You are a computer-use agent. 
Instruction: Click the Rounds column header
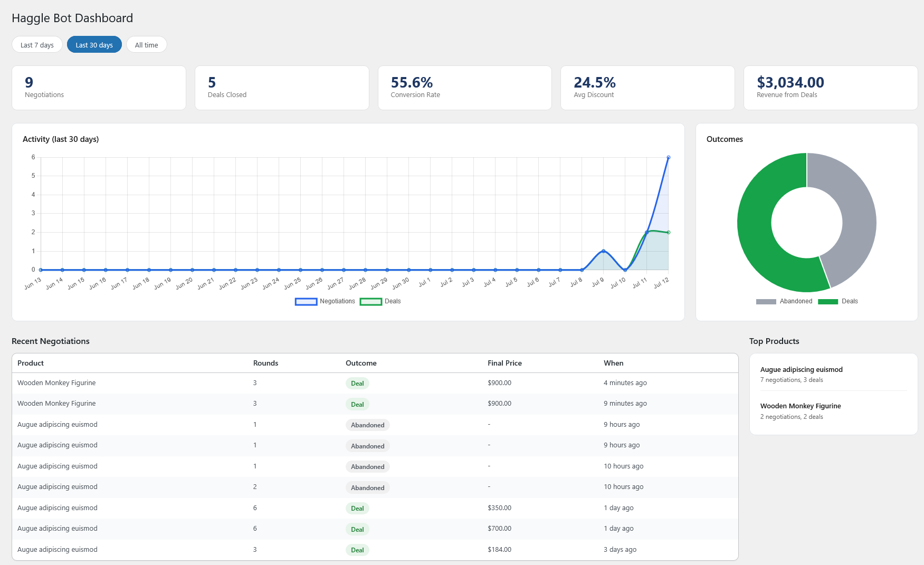(265, 363)
